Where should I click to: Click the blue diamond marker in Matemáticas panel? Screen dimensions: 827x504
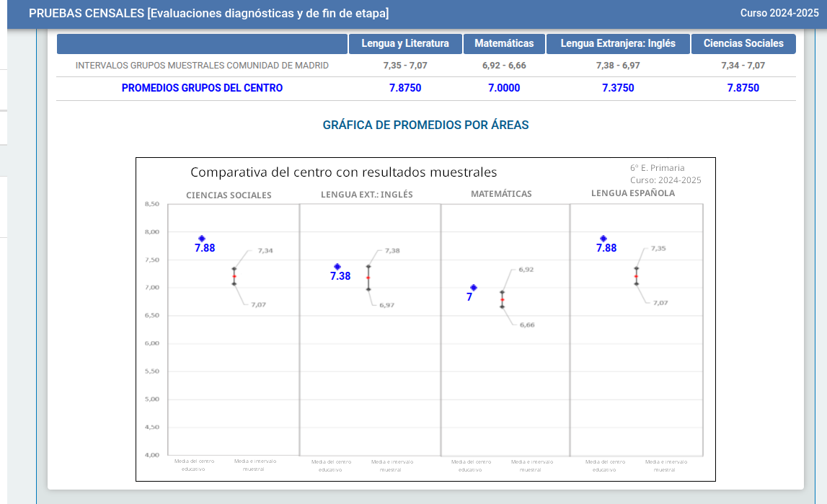tap(474, 288)
